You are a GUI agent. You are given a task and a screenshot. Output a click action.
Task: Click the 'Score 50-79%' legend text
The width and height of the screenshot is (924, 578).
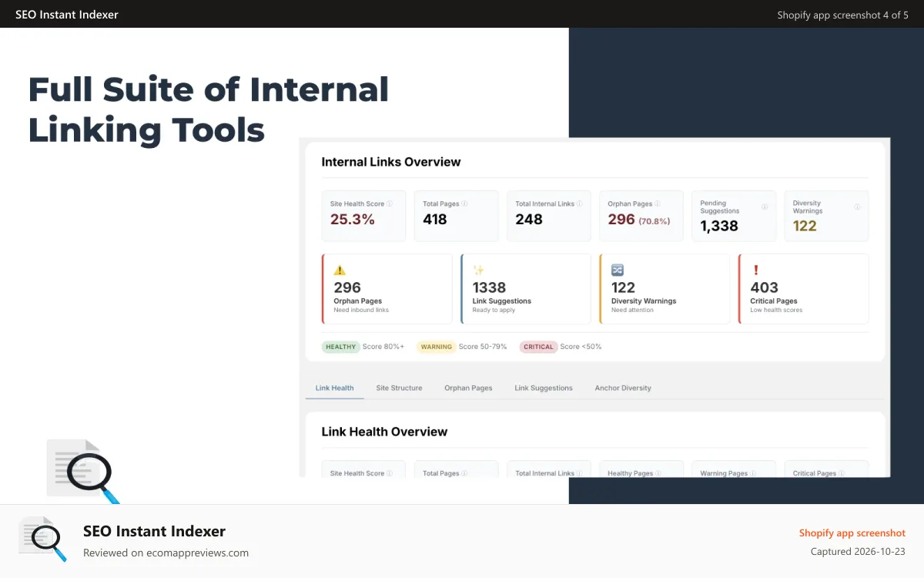(483, 347)
